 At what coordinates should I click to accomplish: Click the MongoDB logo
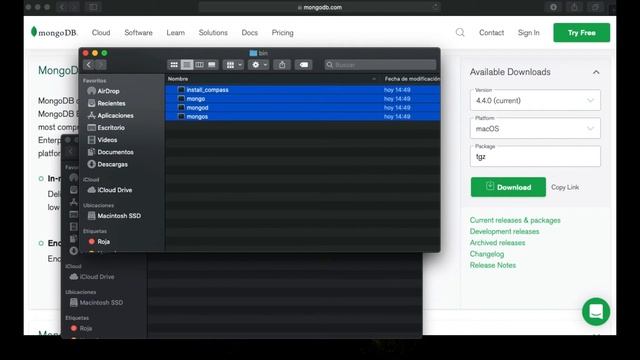coord(53,32)
